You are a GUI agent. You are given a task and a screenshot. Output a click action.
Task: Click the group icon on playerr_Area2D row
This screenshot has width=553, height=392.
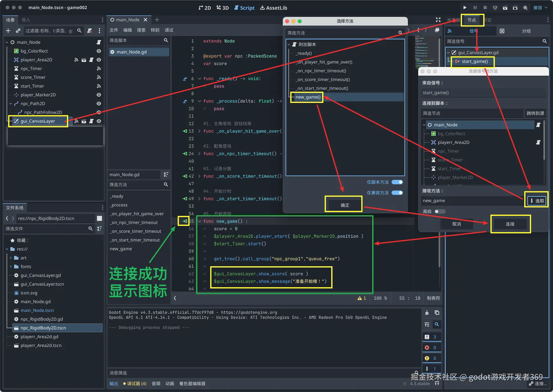[84, 60]
